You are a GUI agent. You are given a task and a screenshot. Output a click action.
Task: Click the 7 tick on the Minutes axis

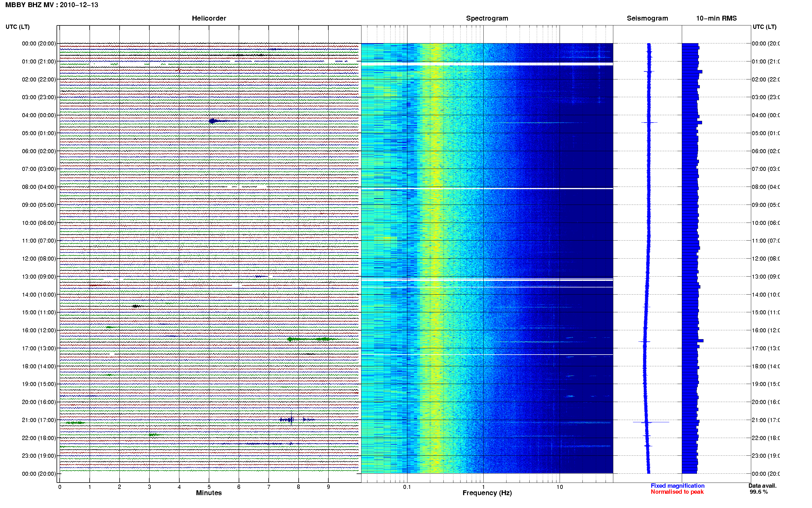click(269, 487)
